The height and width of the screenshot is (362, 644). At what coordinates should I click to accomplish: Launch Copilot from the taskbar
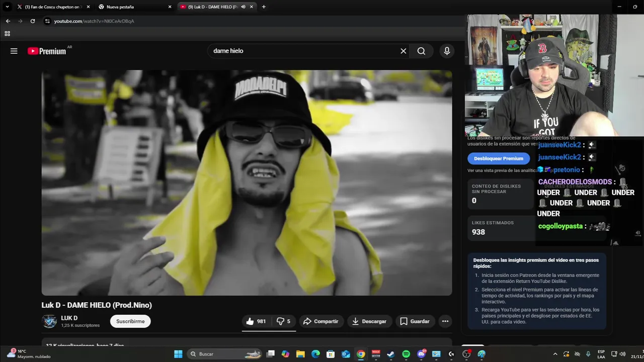(x=285, y=354)
